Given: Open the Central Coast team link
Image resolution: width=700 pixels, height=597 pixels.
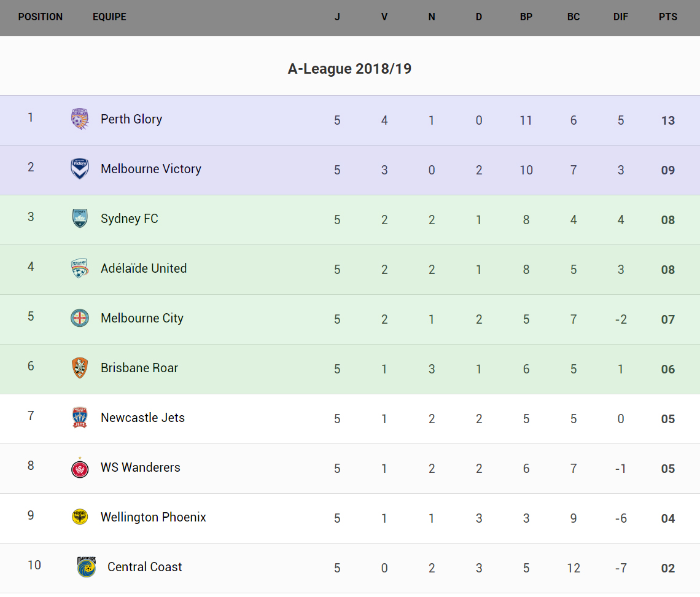Looking at the screenshot, I should [145, 567].
